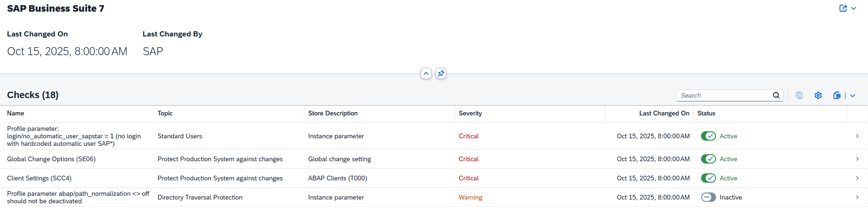Sort by the Severity column header
This screenshot has height=207, width=868.
470,114
